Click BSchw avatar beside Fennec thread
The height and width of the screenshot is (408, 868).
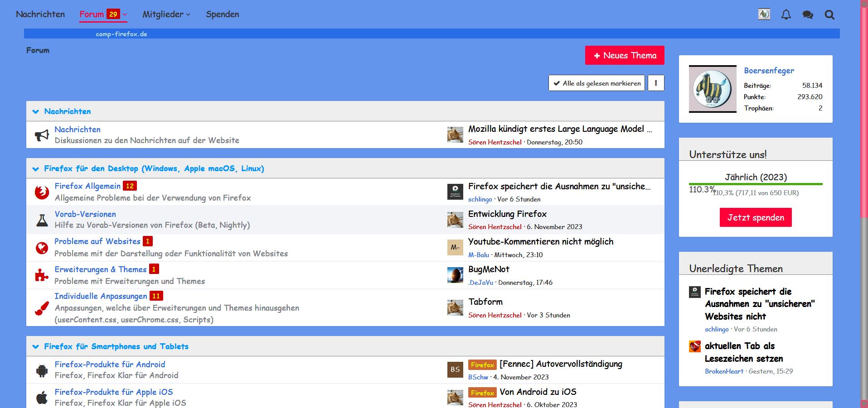pos(455,370)
